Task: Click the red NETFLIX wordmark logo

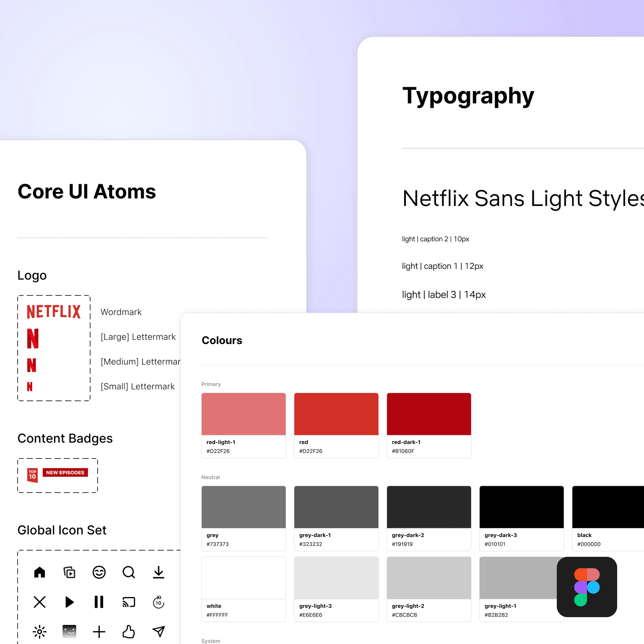Action: pos(54,312)
